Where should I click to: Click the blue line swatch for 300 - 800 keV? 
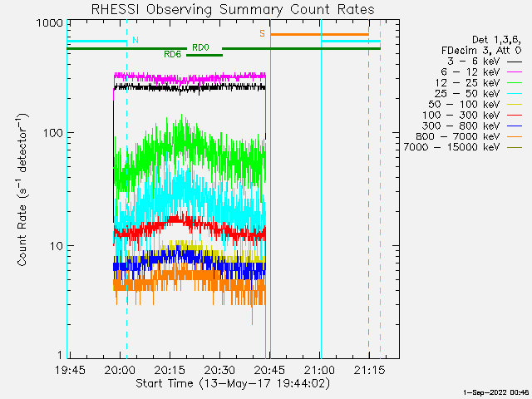point(515,126)
